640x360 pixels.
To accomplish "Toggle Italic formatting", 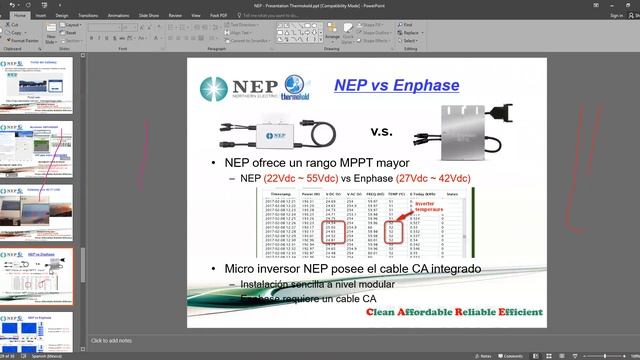I will tap(99, 38).
